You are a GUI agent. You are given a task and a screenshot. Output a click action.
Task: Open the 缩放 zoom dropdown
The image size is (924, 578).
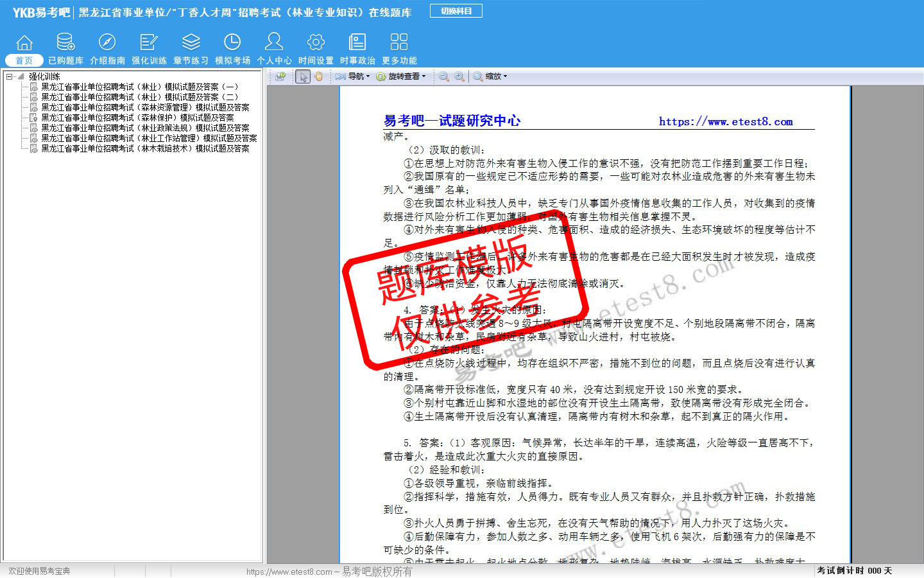point(491,76)
